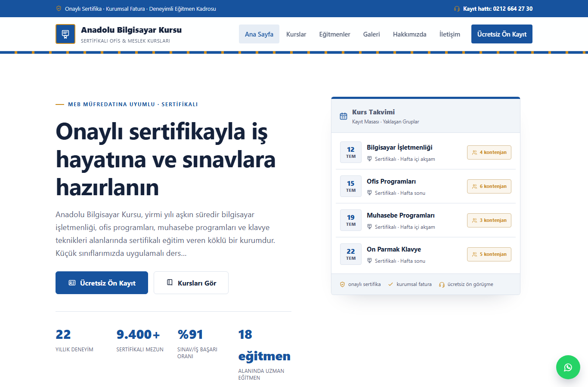This screenshot has height=387, width=588.
Task: Click people icon in 3 kontenjan badge
Action: tap(475, 220)
